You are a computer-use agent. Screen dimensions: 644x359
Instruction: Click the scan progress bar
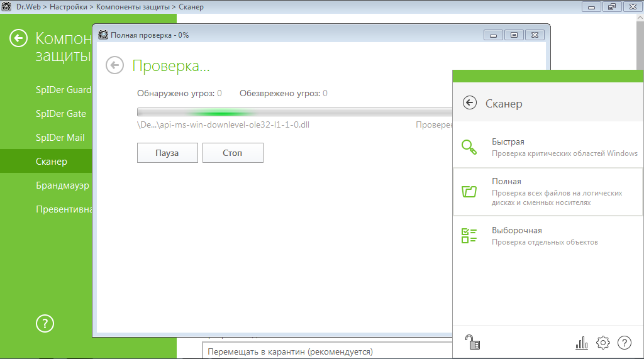(294, 112)
